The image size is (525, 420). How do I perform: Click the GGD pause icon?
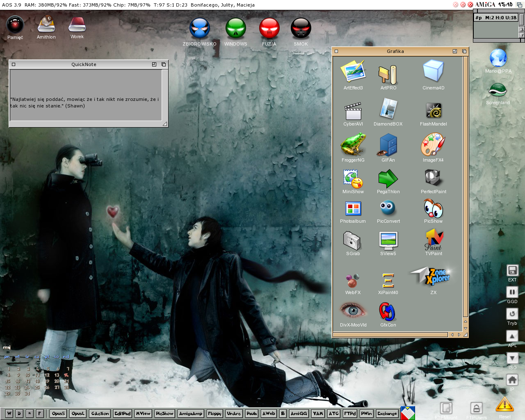512,292
